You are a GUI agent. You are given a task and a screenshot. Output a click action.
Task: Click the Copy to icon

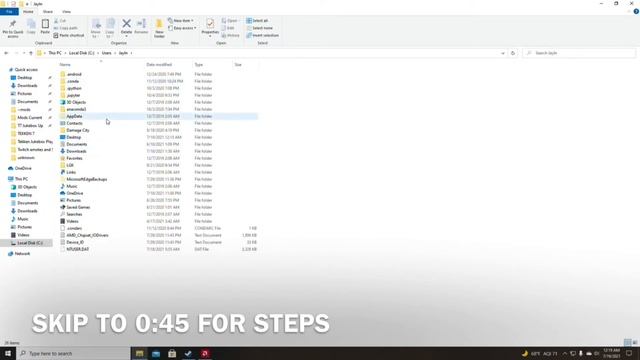click(110, 23)
